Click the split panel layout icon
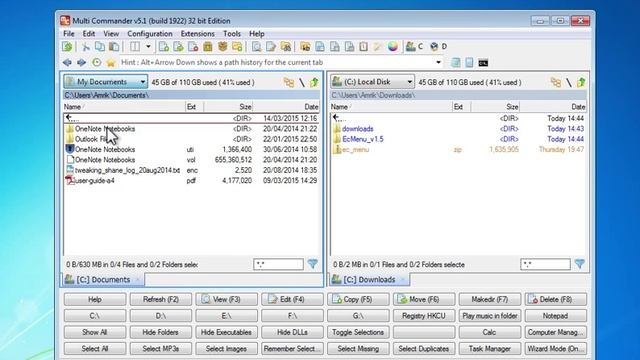Viewport: 640px width, 360px height. point(135,47)
